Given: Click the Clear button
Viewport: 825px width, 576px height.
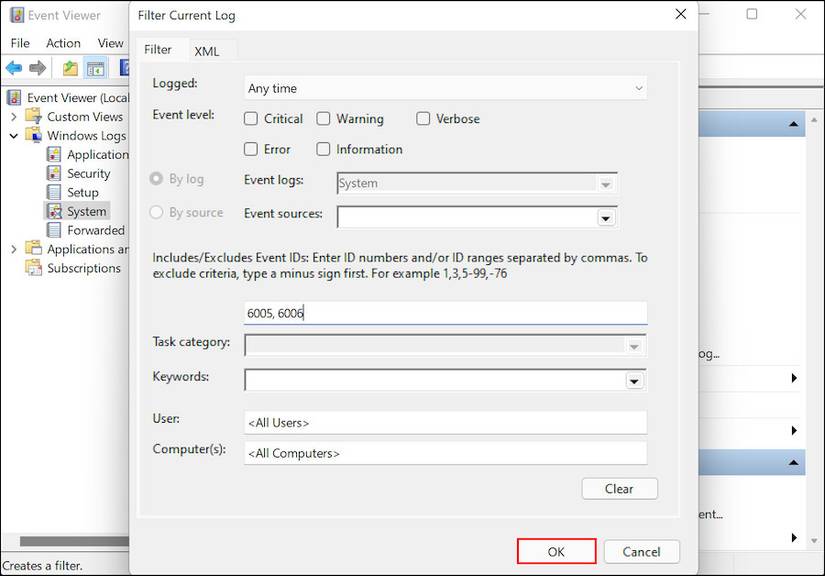Looking at the screenshot, I should pos(619,489).
